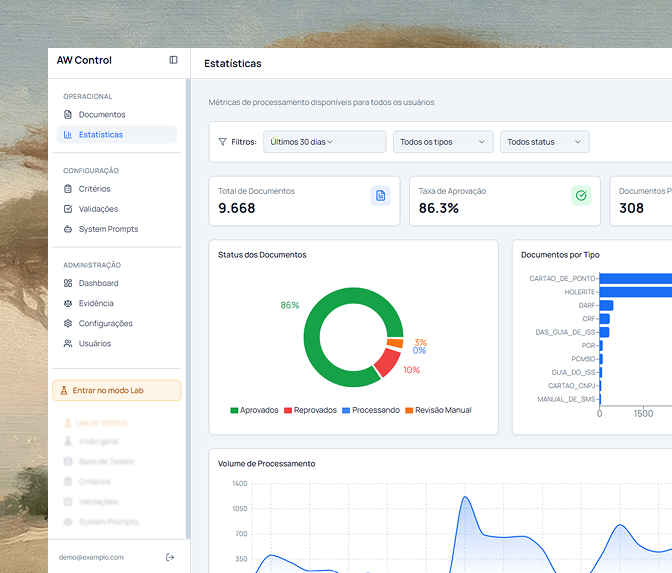Toggle Reprovados legend red swatch
Image resolution: width=672 pixels, height=573 pixels.
tap(288, 411)
